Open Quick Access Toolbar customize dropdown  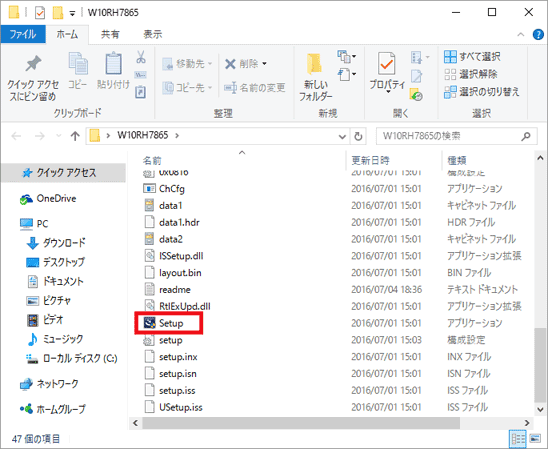click(x=72, y=14)
